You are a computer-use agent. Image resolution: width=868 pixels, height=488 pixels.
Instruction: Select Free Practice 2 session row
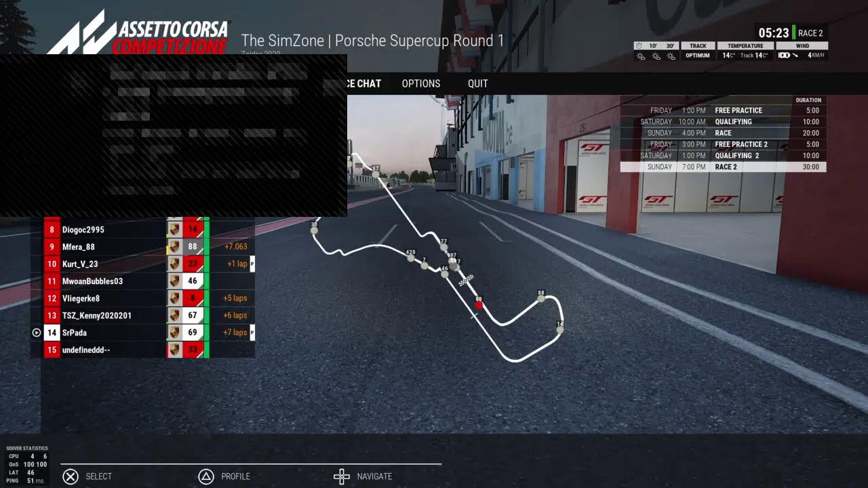pos(723,144)
